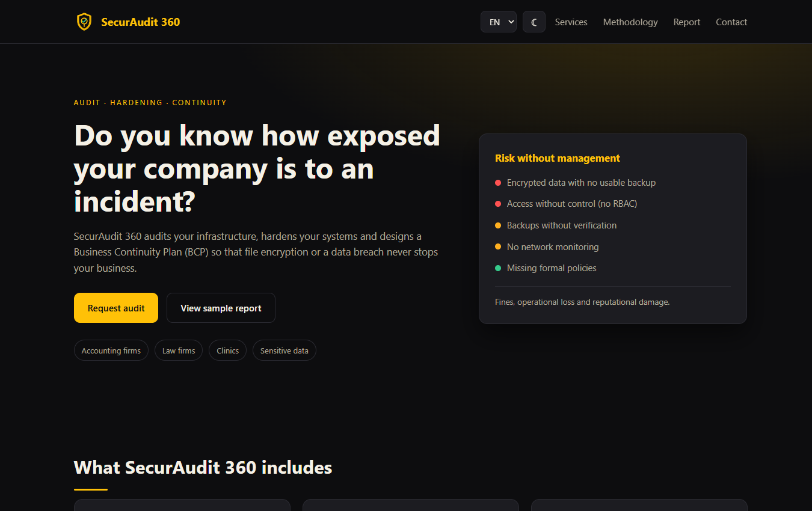This screenshot has width=812, height=511.
Task: Click the View sample report button
Action: point(221,308)
